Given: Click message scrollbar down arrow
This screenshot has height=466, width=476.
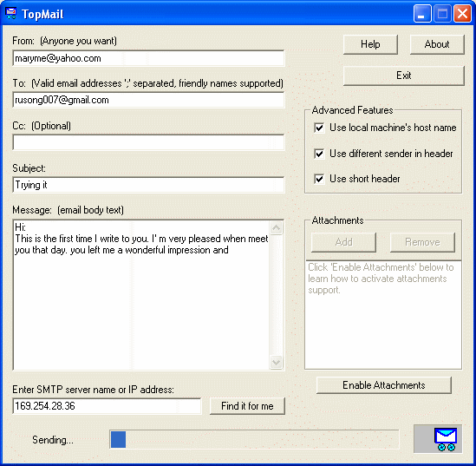Looking at the screenshot, I should (277, 362).
